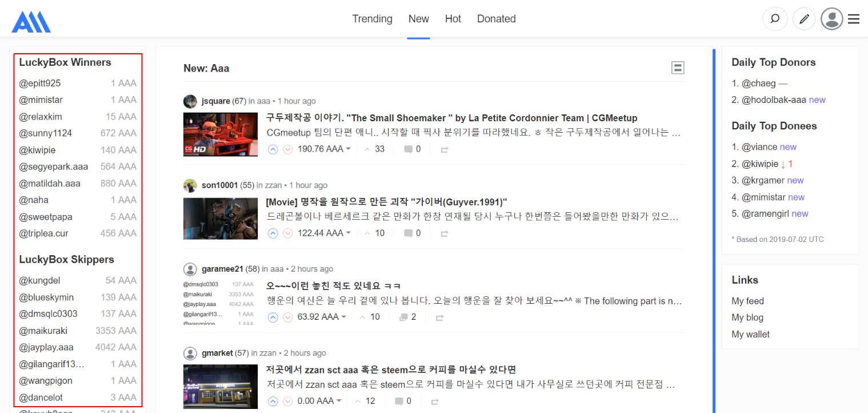Screen dimensions: 868x413
Task: Select the New tab
Action: click(418, 19)
